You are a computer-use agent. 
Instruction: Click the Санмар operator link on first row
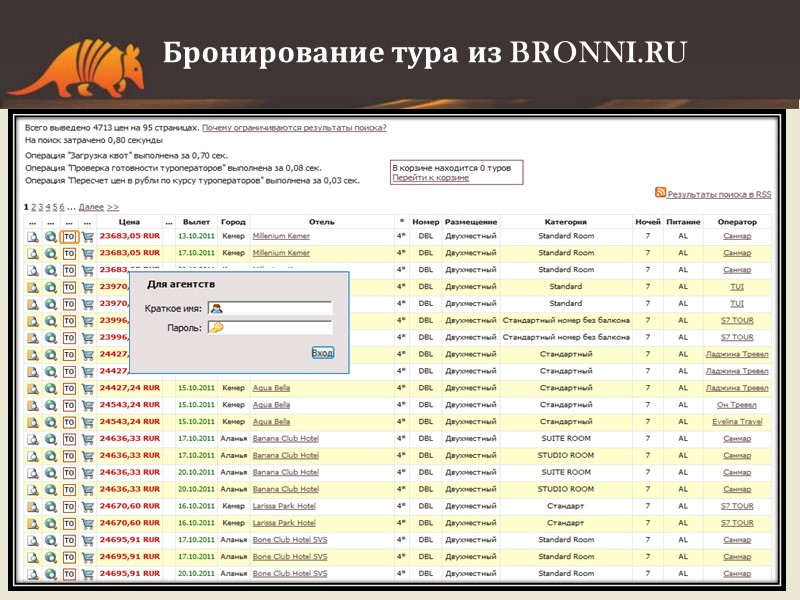coord(737,237)
